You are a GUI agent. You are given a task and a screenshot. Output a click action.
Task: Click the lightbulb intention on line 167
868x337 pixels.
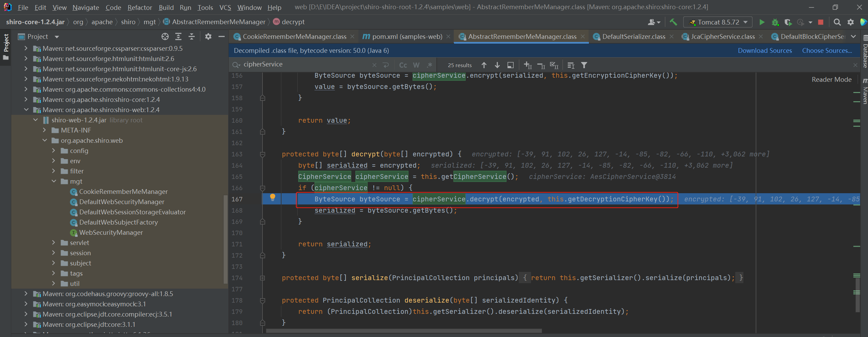pos(273,197)
